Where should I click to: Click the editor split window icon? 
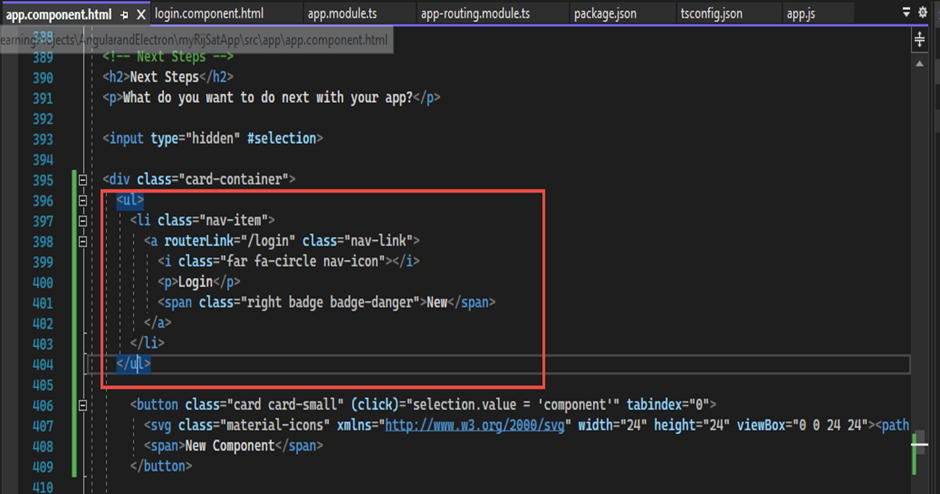click(920, 40)
